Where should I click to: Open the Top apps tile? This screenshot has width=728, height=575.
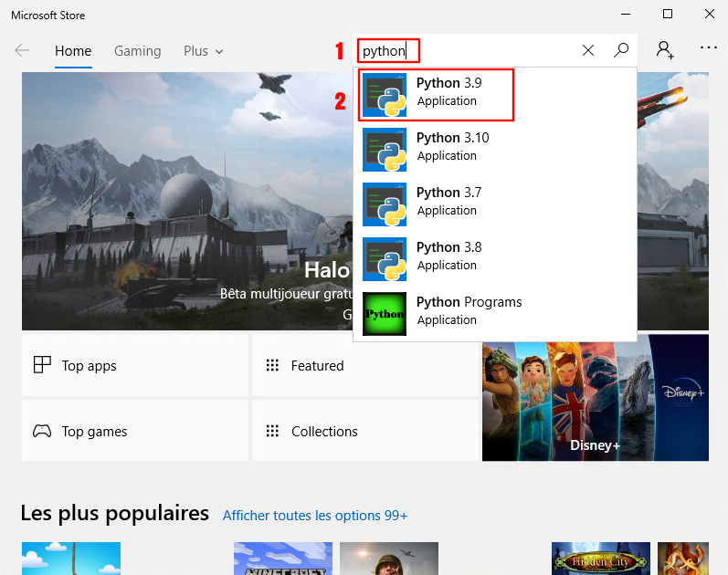click(x=135, y=365)
